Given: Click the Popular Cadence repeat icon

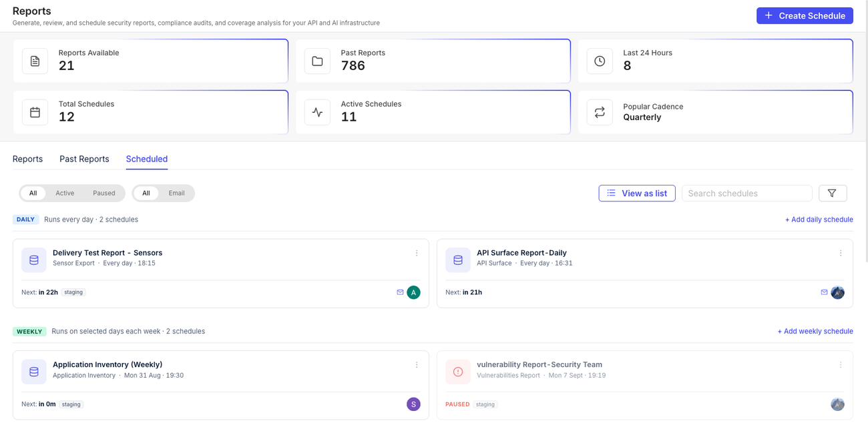Looking at the screenshot, I should pos(600,112).
